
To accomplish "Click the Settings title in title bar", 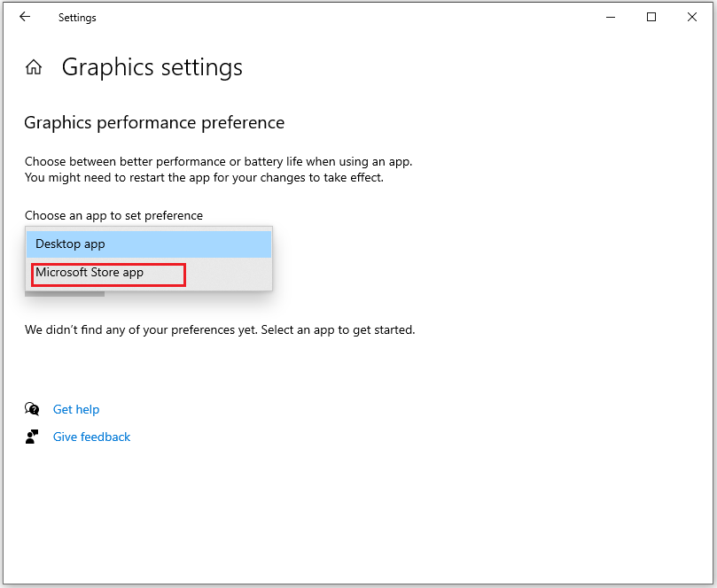I will pos(77,17).
